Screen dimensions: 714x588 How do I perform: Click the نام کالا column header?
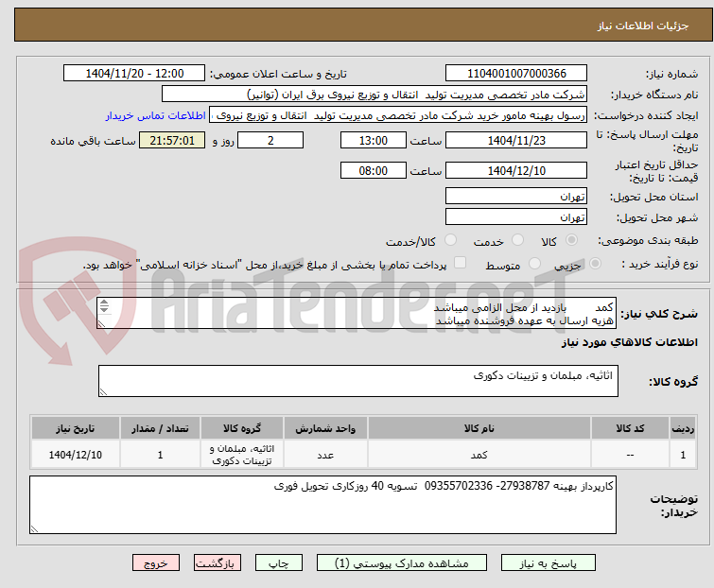pos(479,428)
